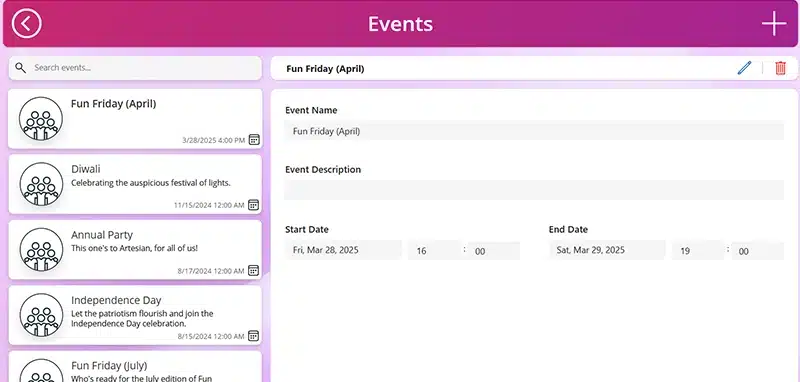This screenshot has height=382, width=800.
Task: Select the Fun Friday (July) event title
Action: 109,365
